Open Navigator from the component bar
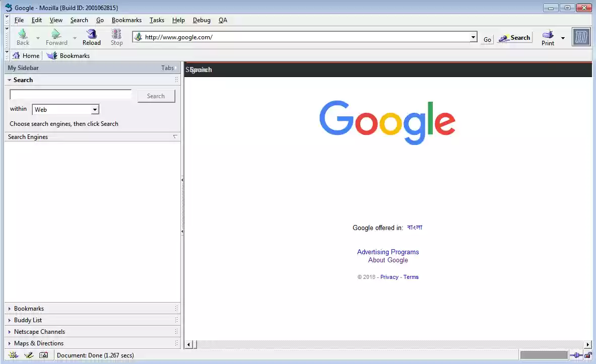This screenshot has width=596, height=364. pyautogui.click(x=13, y=355)
